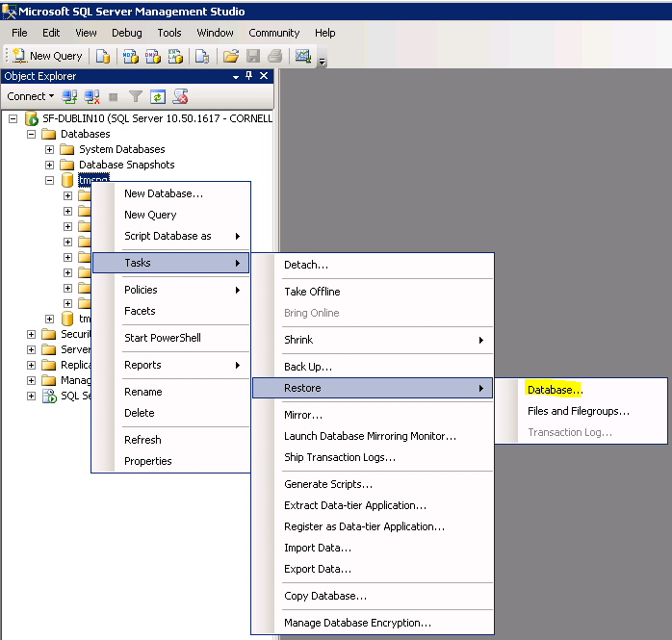This screenshot has width=672, height=640.
Task: Start an Analysis Services MDX query
Action: coord(131,56)
